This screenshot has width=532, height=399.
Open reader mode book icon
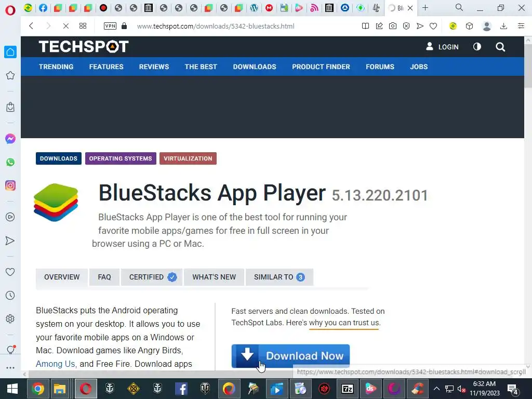click(365, 26)
